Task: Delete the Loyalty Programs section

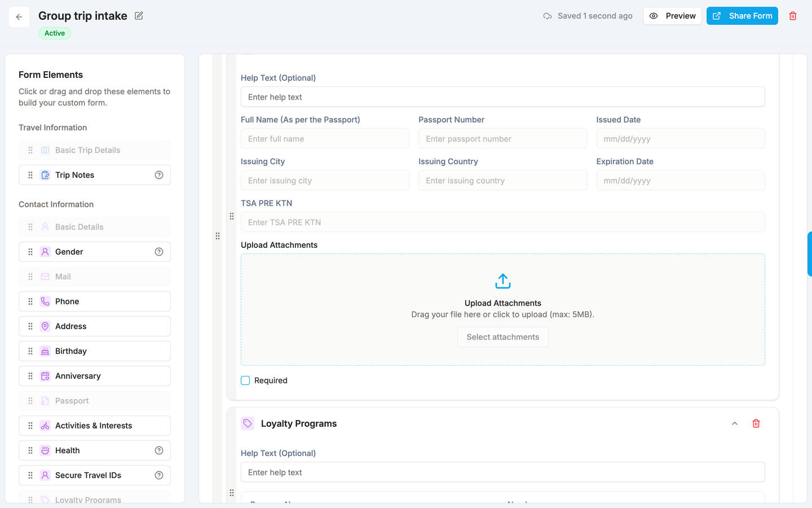Action: click(x=756, y=423)
